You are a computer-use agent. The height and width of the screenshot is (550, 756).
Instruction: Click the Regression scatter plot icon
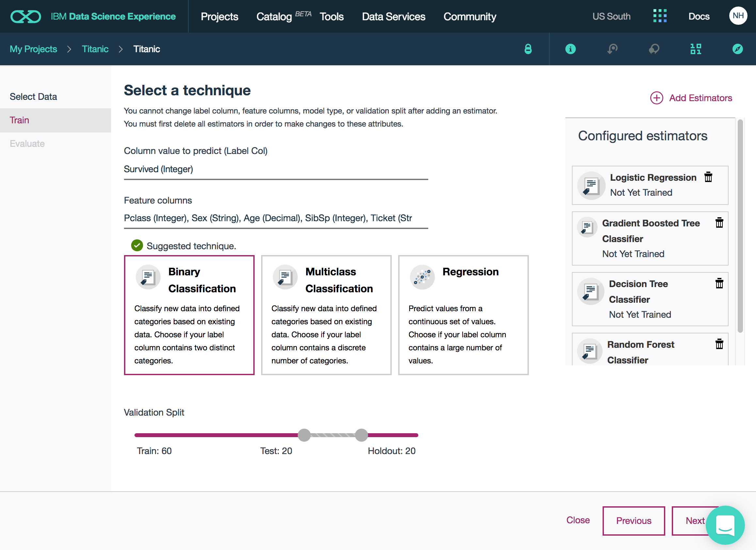(422, 277)
